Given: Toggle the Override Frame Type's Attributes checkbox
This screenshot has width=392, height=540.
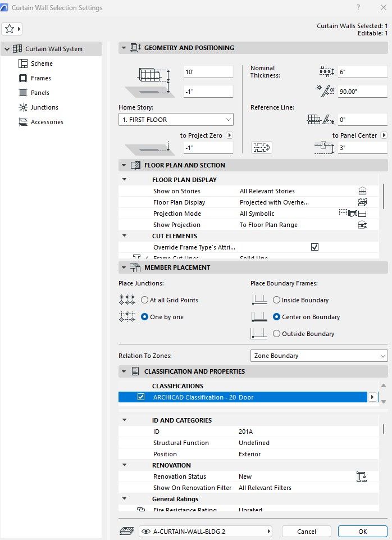Looking at the screenshot, I should click(x=314, y=247).
